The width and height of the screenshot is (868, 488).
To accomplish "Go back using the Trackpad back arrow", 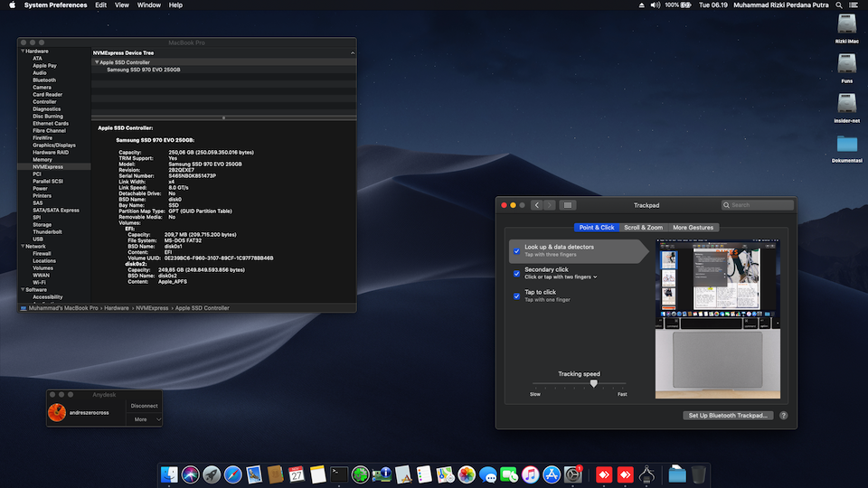I will click(537, 205).
